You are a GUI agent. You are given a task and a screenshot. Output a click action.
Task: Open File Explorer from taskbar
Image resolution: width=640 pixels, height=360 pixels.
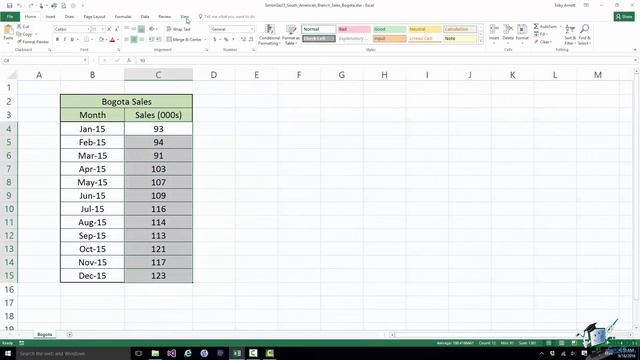click(155, 353)
